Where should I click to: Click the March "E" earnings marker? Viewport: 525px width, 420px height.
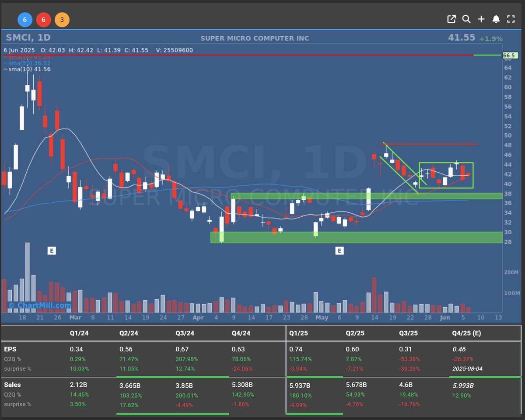(x=52, y=251)
